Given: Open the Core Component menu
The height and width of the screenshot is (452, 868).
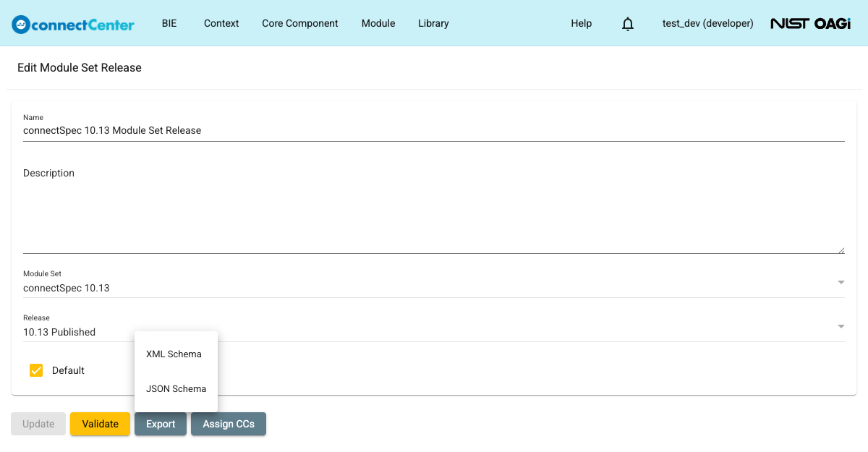Looking at the screenshot, I should (x=300, y=23).
